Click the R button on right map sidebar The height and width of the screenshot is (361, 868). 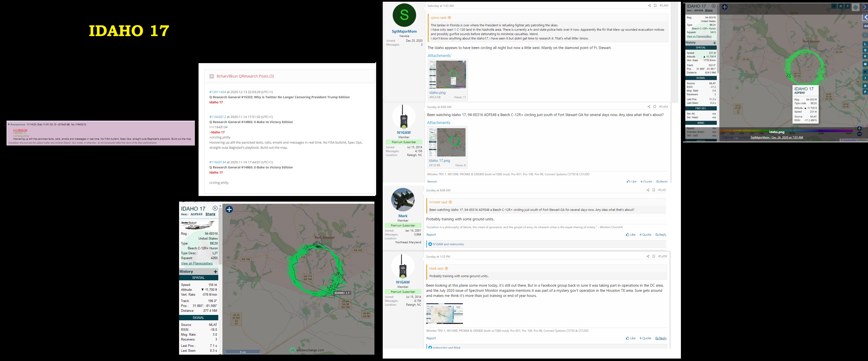click(865, 86)
